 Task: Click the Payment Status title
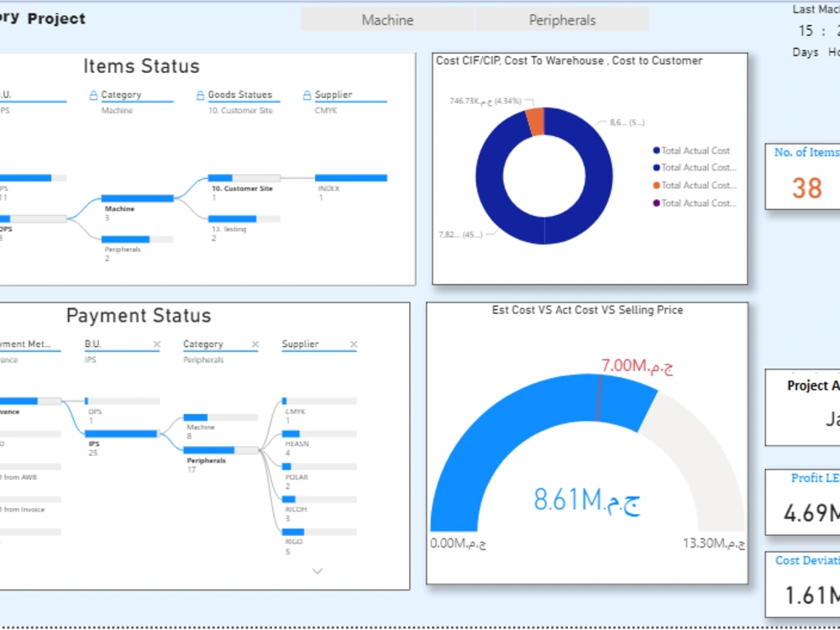point(139,316)
